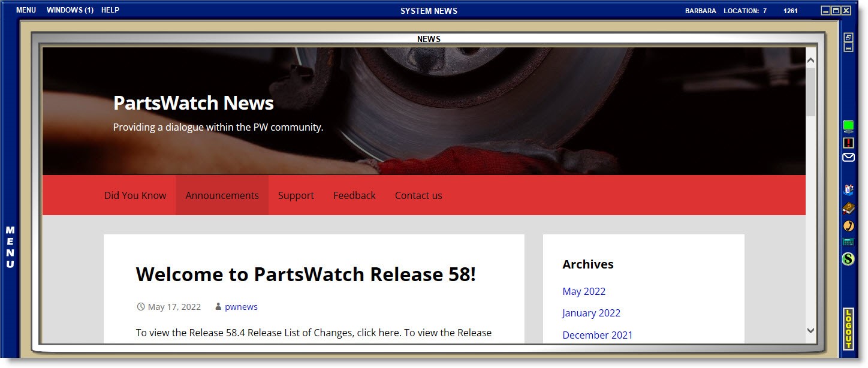Open the orange telephone icon

coord(848,226)
